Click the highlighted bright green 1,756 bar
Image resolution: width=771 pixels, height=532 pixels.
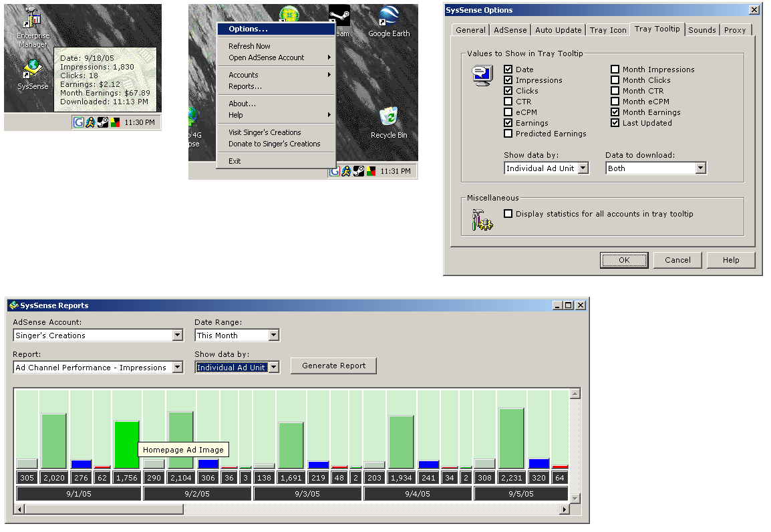(126, 444)
